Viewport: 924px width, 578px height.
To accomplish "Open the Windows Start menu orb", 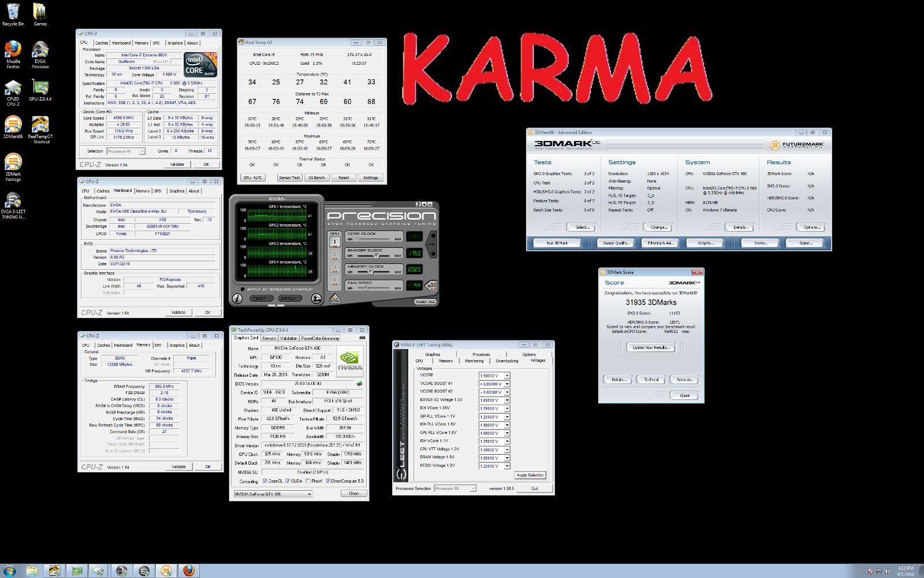I will point(9,571).
